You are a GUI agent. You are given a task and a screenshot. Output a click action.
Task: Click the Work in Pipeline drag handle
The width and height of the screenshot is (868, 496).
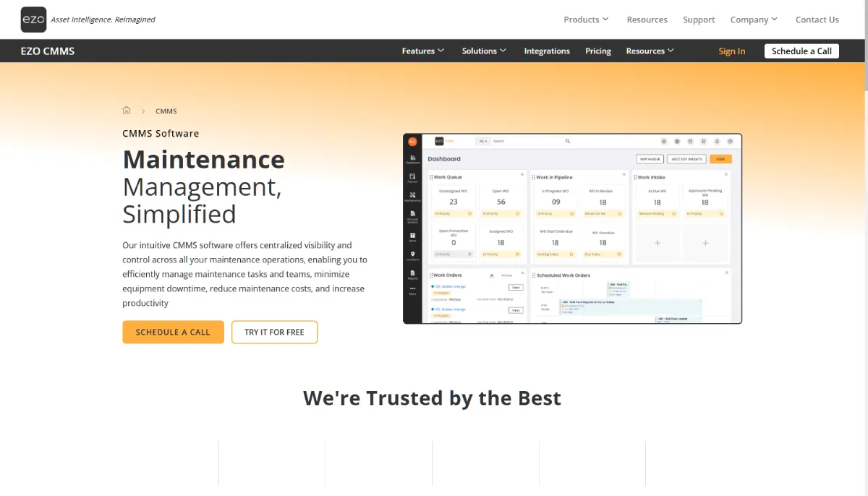click(x=533, y=177)
